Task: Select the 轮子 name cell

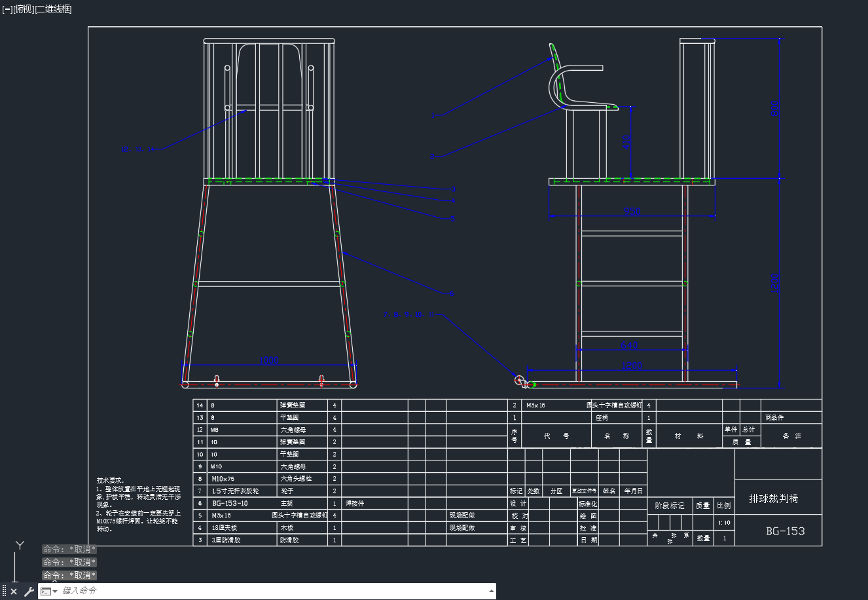Action: point(287,491)
